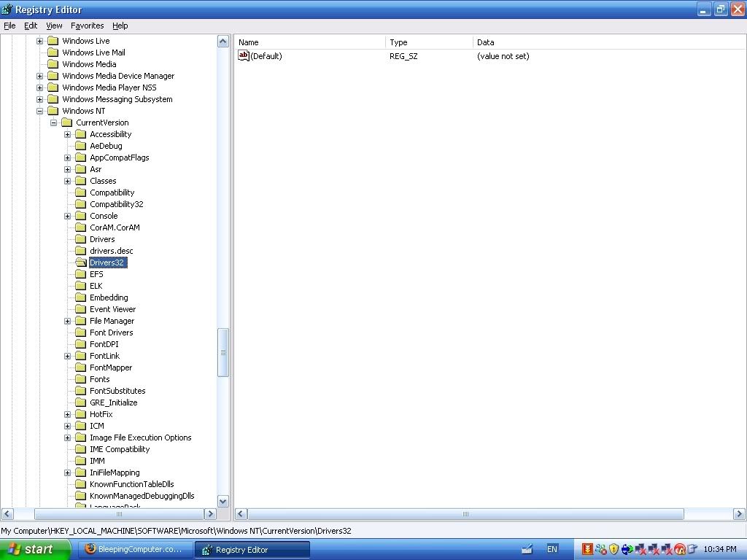Click the Windows Media folder icon
The image size is (747, 560).
coord(53,64)
